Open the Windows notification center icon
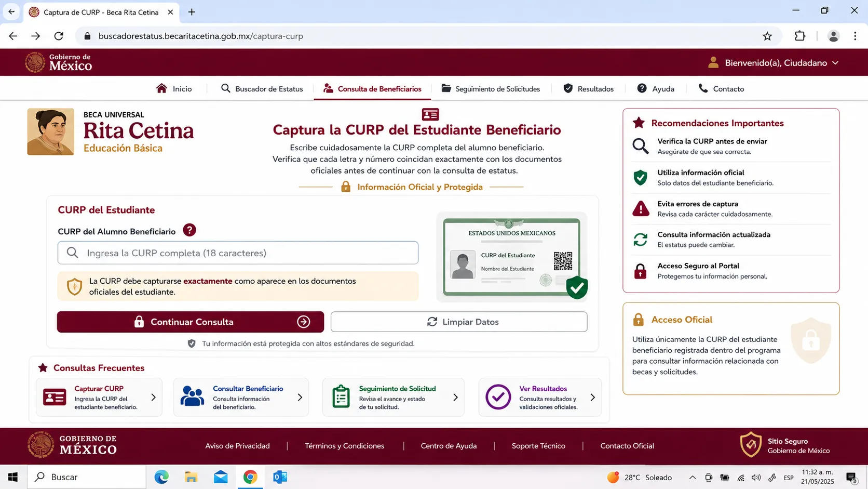 coord(851,477)
